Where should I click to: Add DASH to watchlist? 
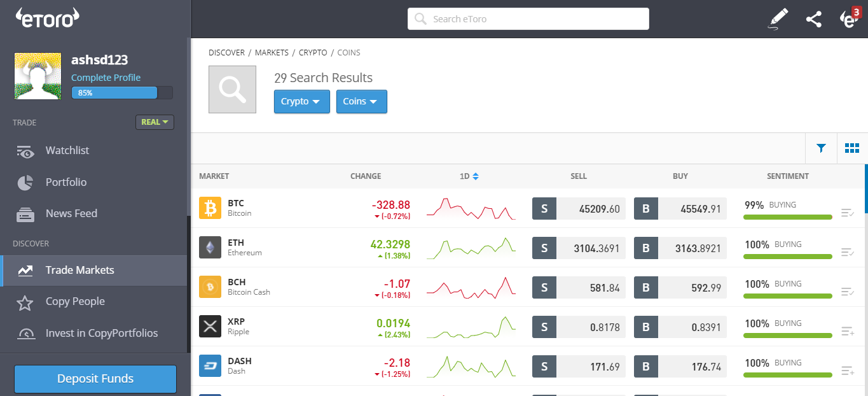(x=847, y=371)
